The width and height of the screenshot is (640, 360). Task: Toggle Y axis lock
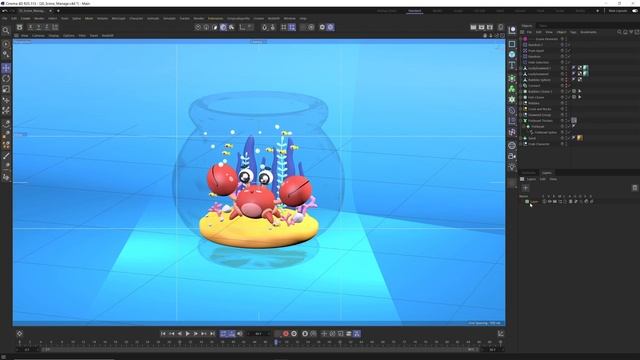coord(39,27)
